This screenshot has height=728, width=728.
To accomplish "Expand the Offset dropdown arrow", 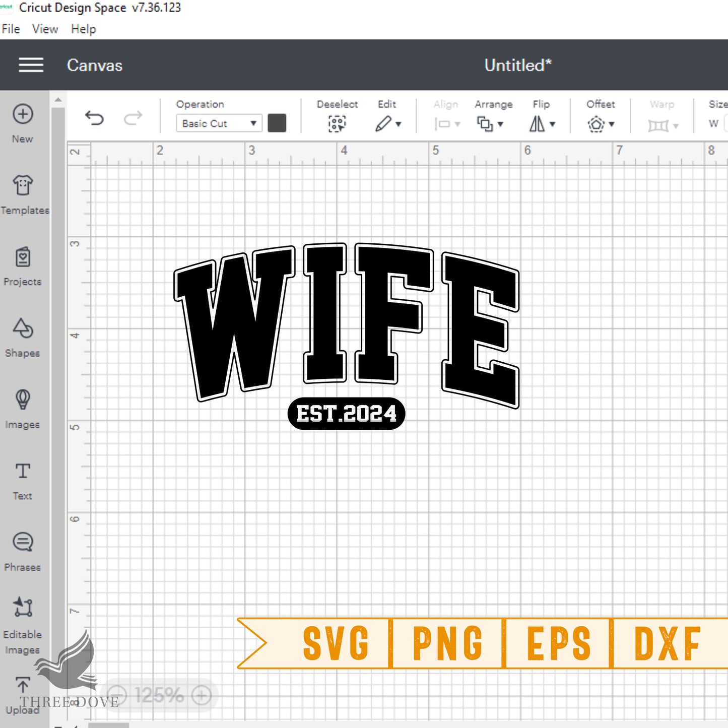I will 612,124.
